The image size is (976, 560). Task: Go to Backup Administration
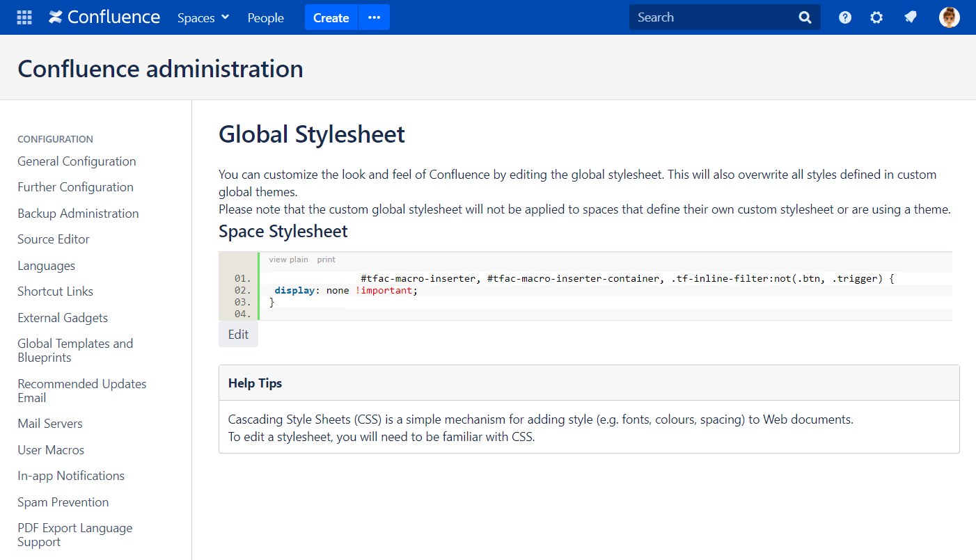click(x=78, y=214)
